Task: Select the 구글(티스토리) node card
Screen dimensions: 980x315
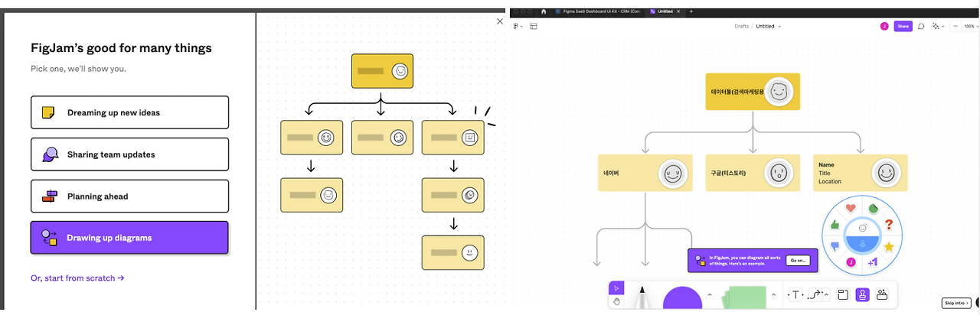Action: pos(753,173)
